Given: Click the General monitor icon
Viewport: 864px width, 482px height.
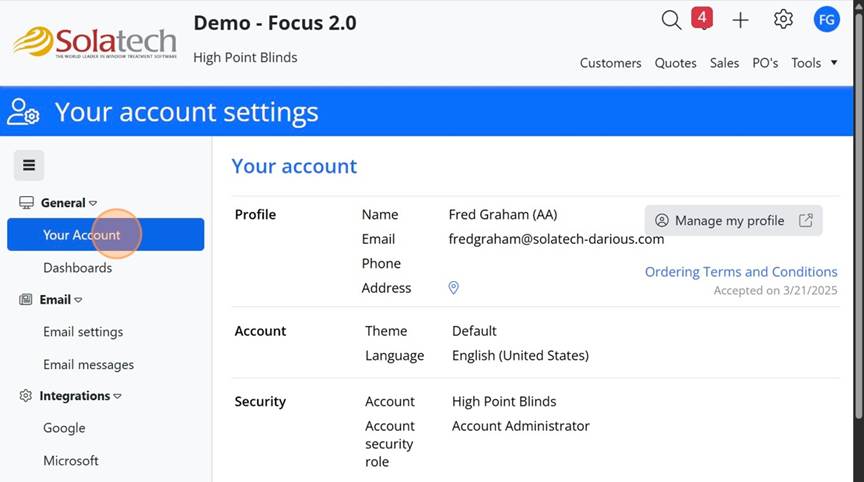Looking at the screenshot, I should (x=26, y=203).
